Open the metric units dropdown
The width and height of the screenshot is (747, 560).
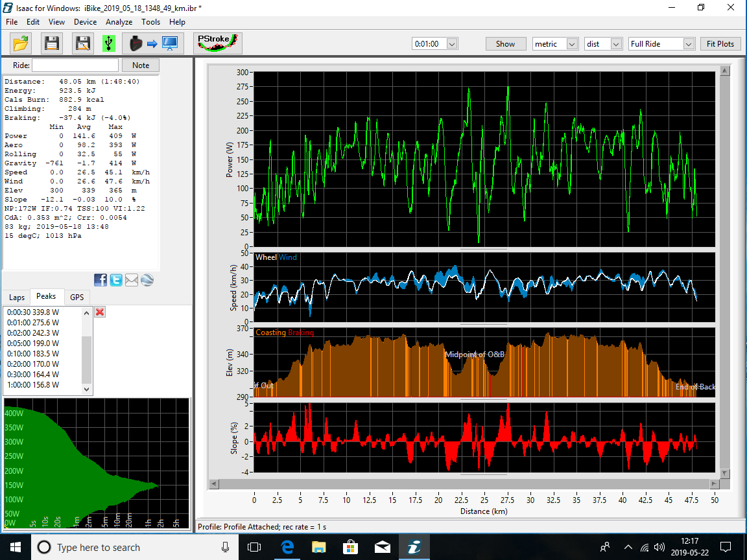pyautogui.click(x=572, y=44)
